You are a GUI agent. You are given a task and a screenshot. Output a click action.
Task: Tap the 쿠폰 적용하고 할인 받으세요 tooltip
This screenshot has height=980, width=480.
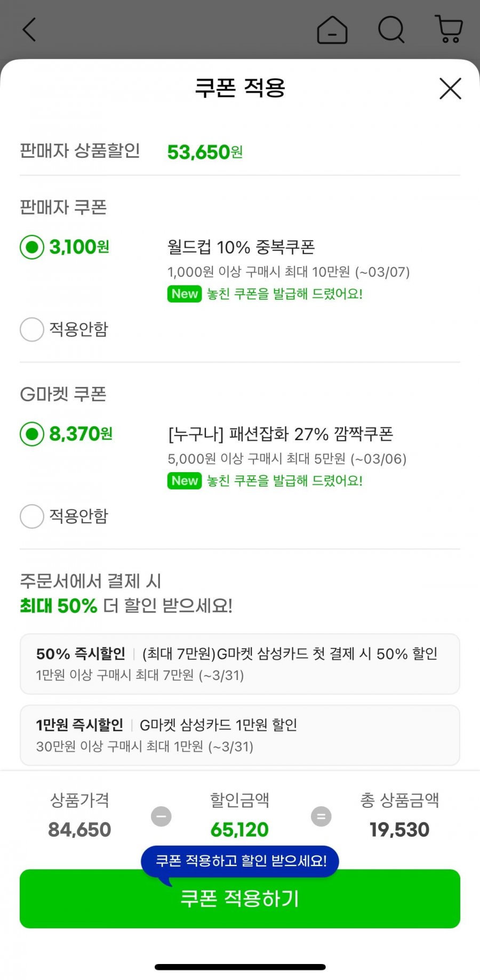(x=240, y=861)
